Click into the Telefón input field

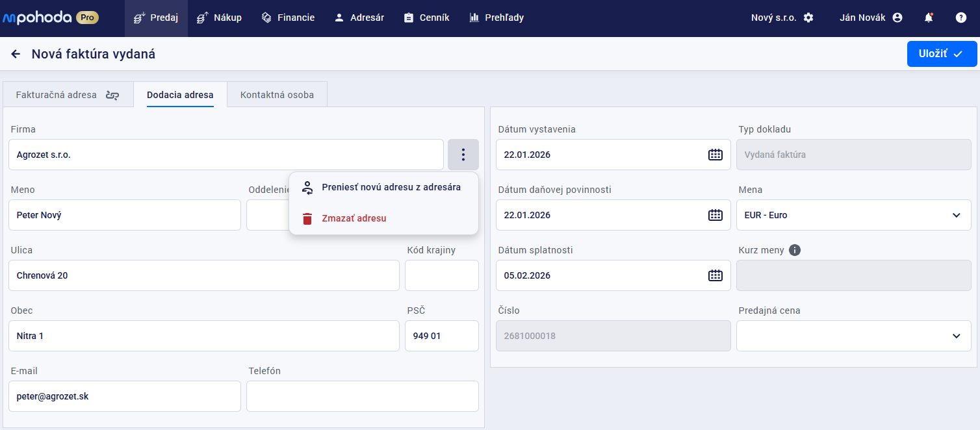tap(362, 396)
